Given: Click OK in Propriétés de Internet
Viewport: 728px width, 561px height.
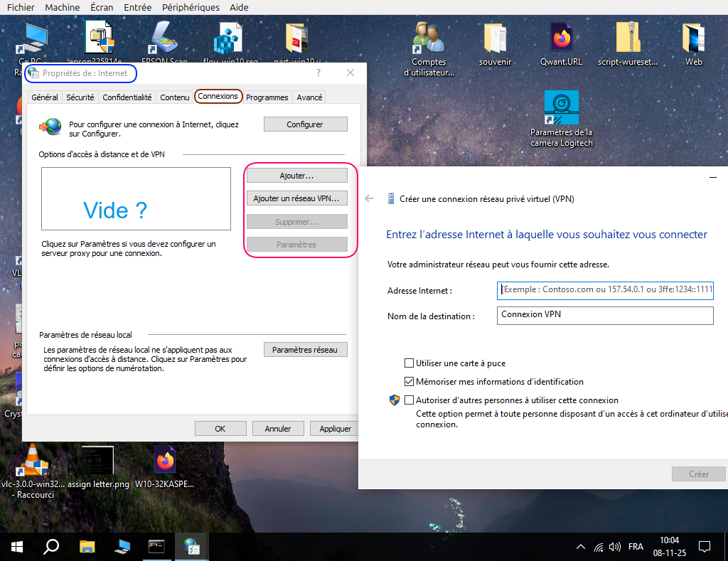Looking at the screenshot, I should click(x=220, y=429).
